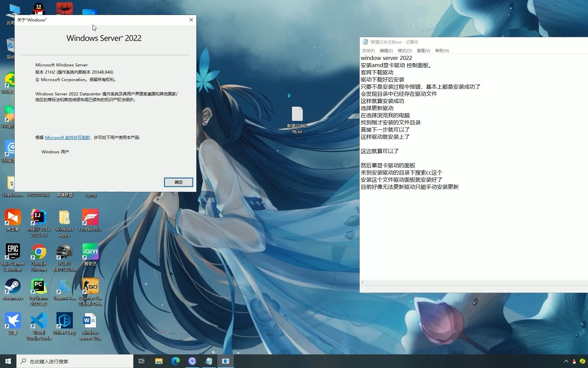Open Notepad's 查看(V) menu
The height and width of the screenshot is (368, 588).
click(x=424, y=50)
